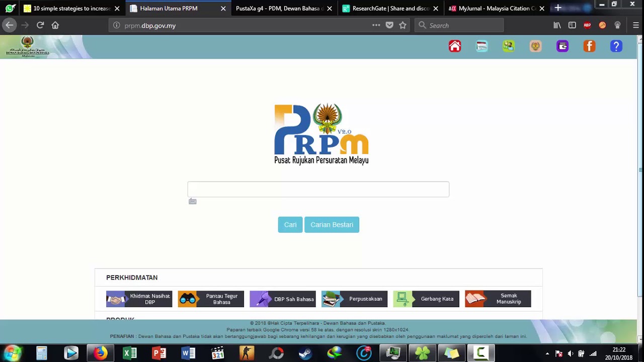Click the Pocket save icon

tap(389, 25)
